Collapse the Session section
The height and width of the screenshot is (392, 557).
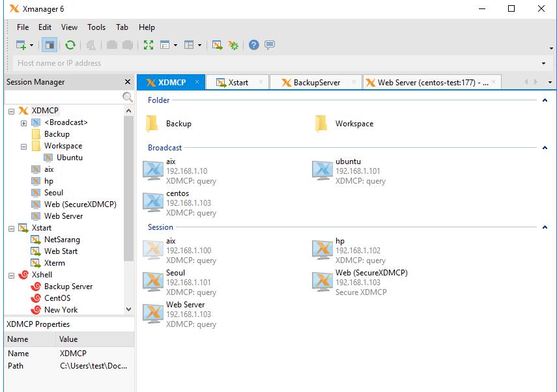coord(545,227)
